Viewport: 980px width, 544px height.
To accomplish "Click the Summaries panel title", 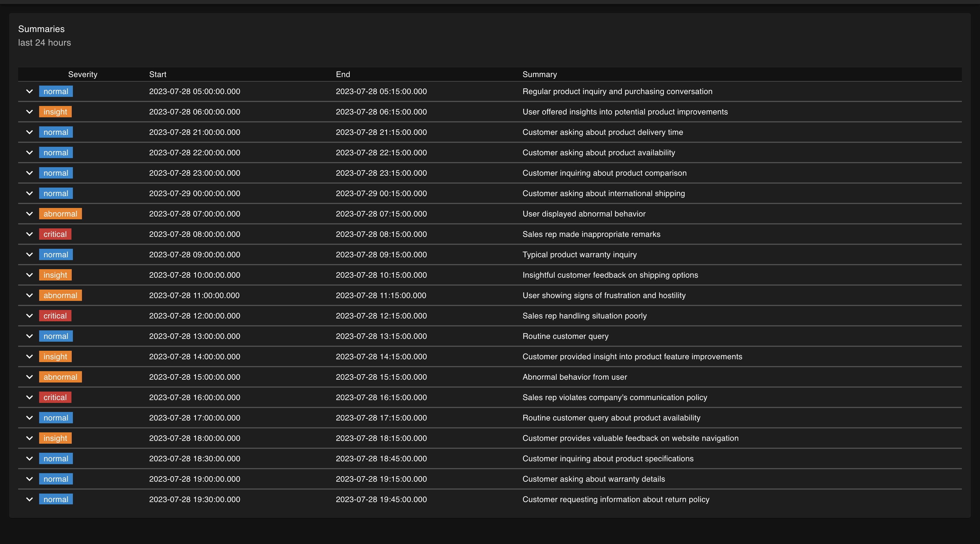I will 41,29.
